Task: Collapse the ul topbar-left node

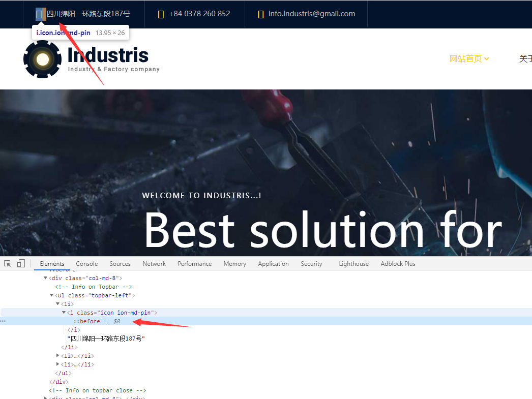Action: pos(51,295)
